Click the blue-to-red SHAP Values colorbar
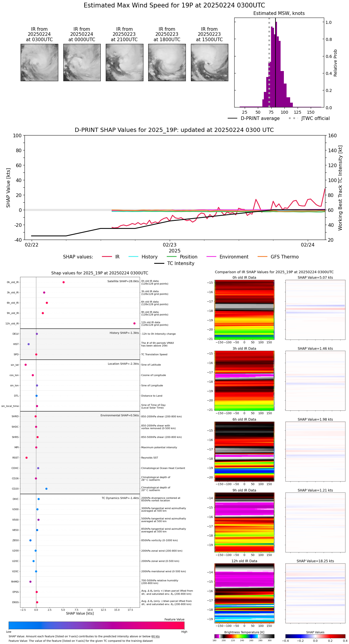349x644 pixels. [315, 636]
